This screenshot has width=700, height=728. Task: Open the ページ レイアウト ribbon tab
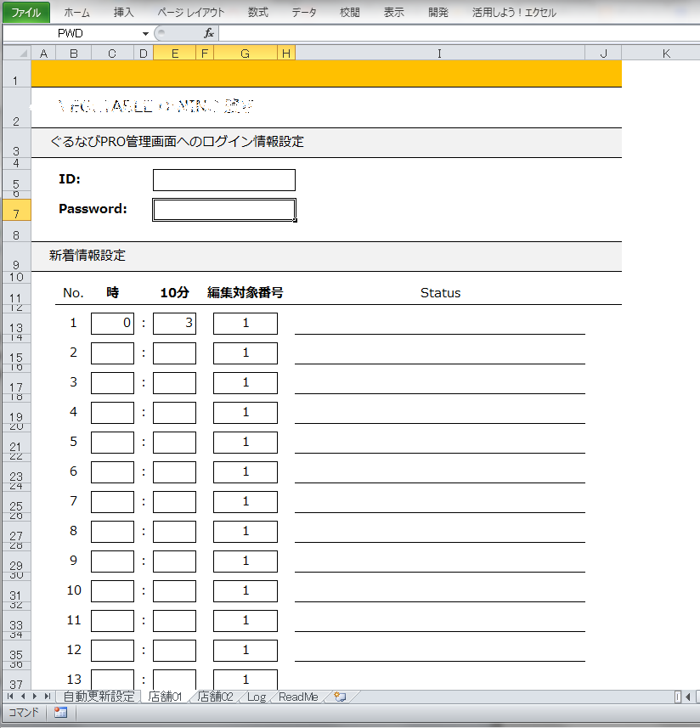click(x=191, y=13)
